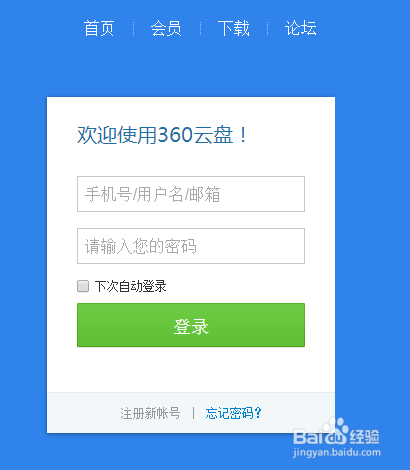Tick the 下次自动登录 checkbox
The width and height of the screenshot is (410, 470).
coord(83,286)
